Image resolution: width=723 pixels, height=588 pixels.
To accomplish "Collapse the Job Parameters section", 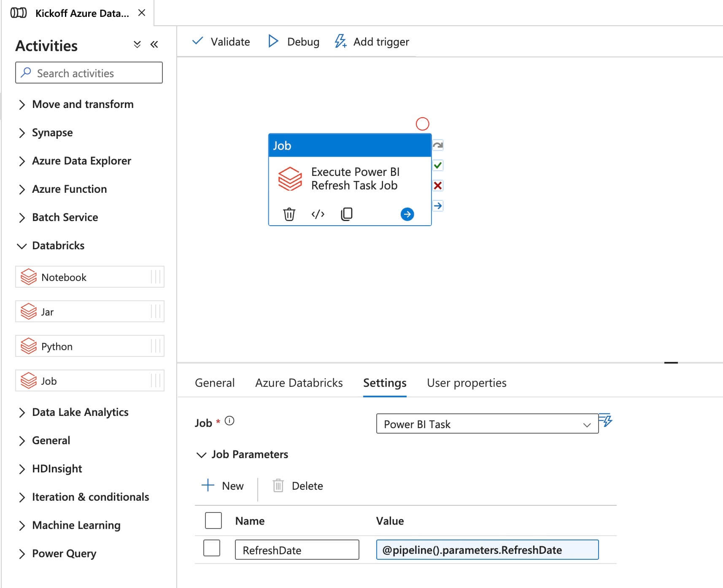I will click(201, 455).
